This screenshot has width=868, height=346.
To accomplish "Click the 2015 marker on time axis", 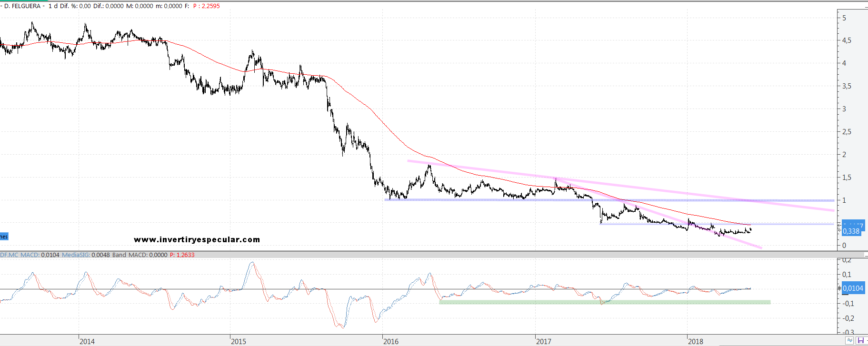I will click(x=239, y=341).
